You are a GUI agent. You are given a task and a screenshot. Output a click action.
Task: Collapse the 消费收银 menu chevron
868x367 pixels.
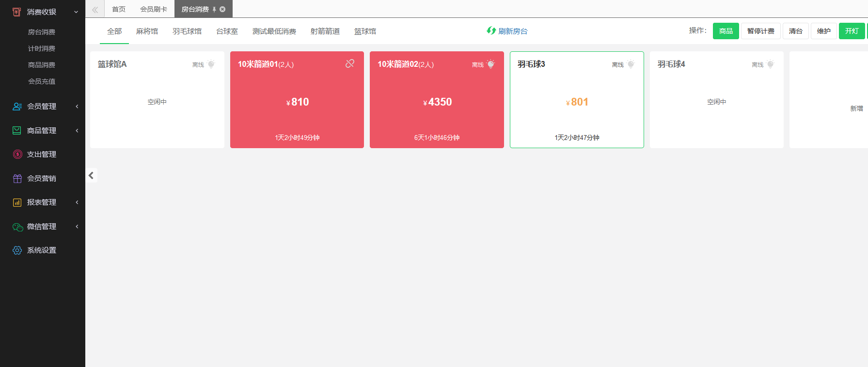76,12
